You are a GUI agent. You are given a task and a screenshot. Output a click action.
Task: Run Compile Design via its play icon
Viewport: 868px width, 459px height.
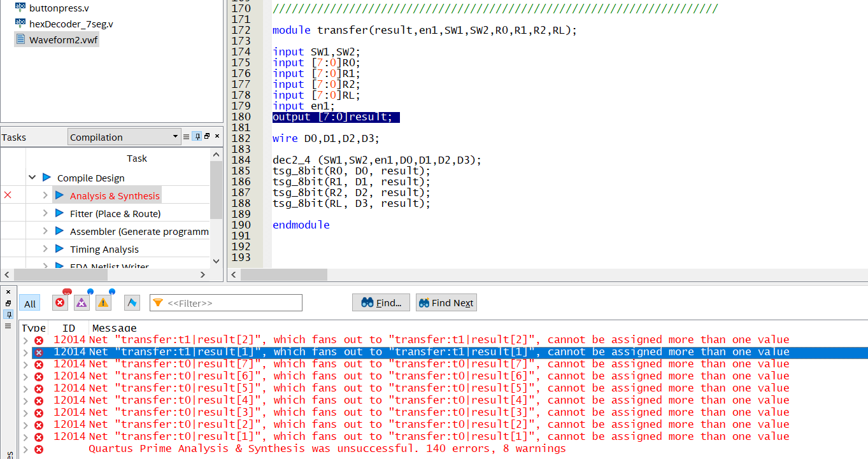point(46,178)
